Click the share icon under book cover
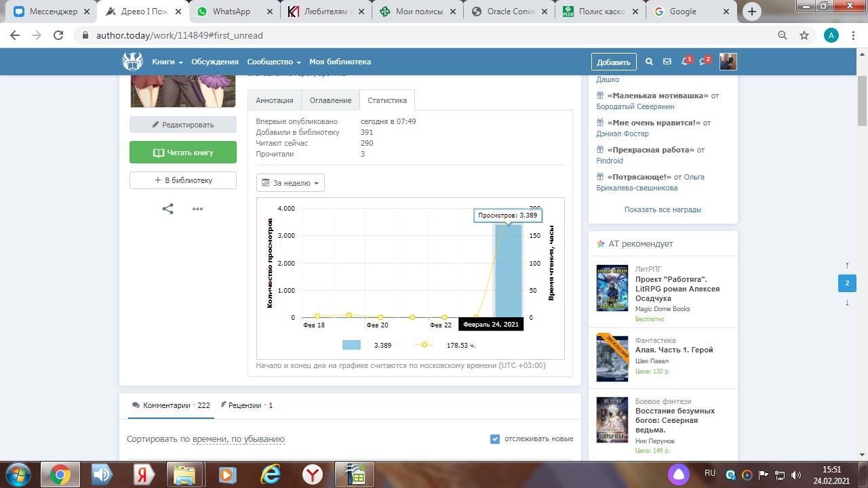The height and width of the screenshot is (488, 868). click(x=167, y=209)
